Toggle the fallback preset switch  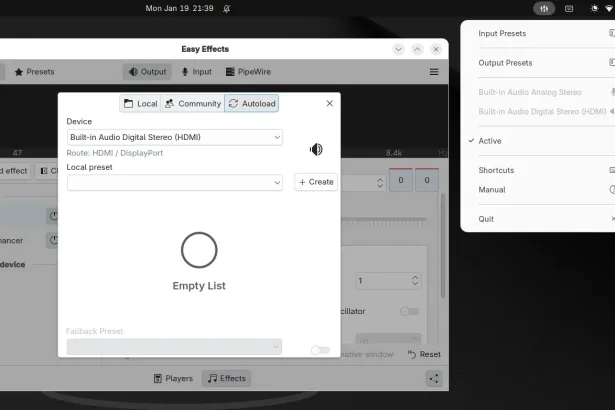[x=319, y=350]
